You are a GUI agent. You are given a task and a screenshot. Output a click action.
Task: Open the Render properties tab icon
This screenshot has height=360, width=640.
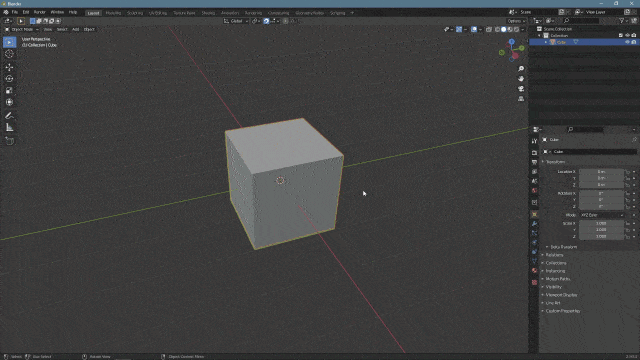[x=534, y=153]
